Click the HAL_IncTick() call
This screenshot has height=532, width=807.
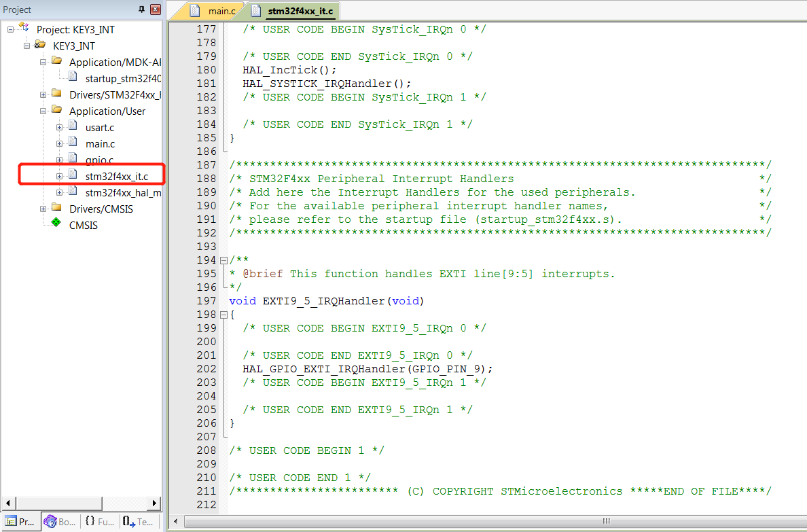pos(289,69)
